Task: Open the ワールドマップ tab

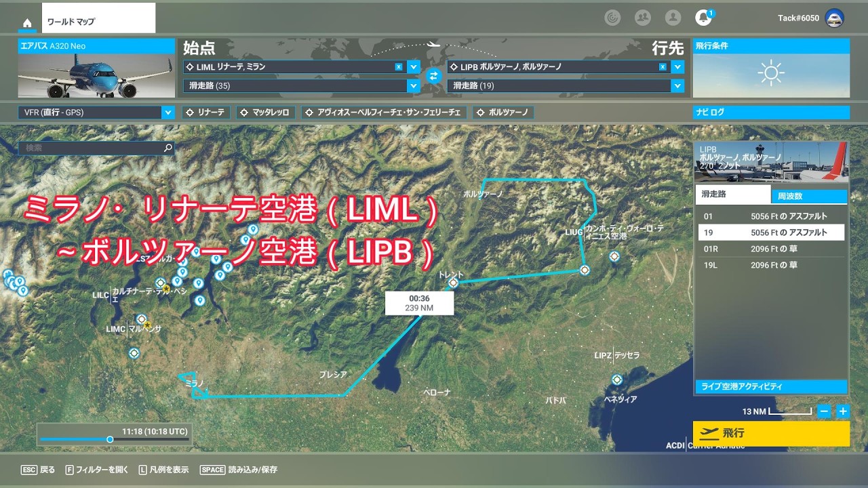Action: (98, 18)
